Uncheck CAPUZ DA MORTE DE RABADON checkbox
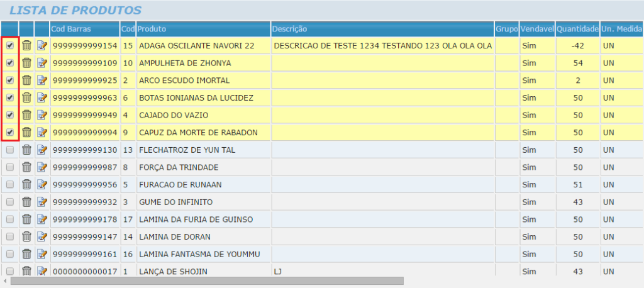Screen dimensions: 644x288 point(10,132)
